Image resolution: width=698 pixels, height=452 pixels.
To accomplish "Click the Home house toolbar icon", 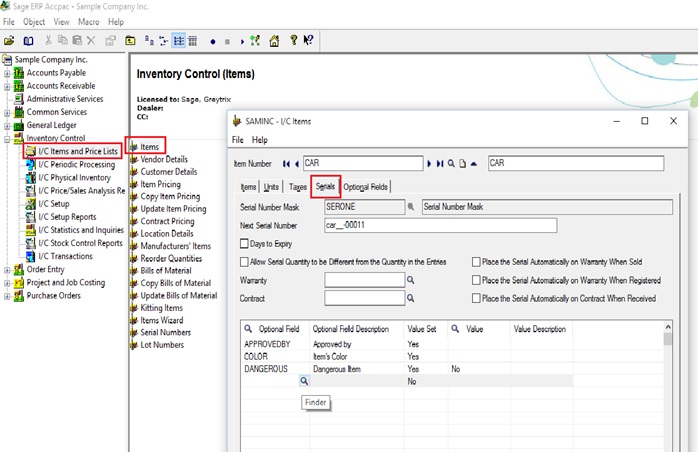I will coord(274,41).
